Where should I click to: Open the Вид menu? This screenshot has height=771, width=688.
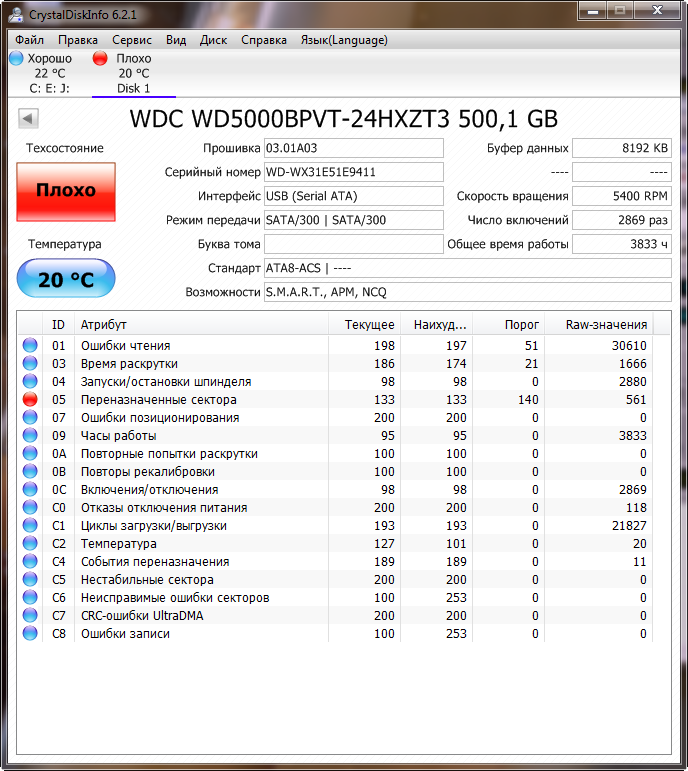[176, 40]
